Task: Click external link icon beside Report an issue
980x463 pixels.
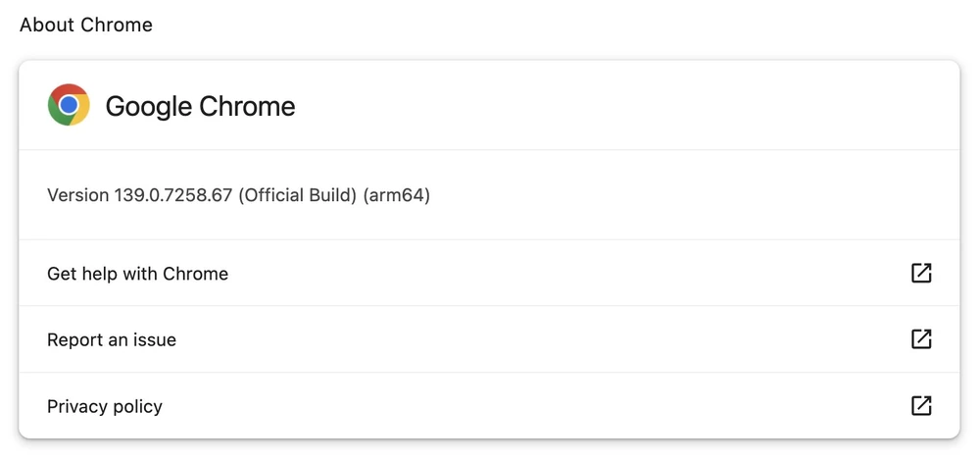Action: tap(921, 339)
